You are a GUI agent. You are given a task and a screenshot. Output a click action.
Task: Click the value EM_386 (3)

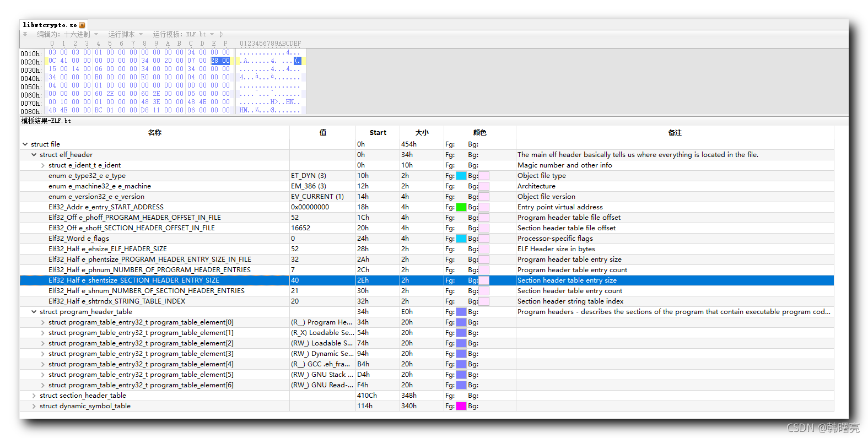pos(309,186)
